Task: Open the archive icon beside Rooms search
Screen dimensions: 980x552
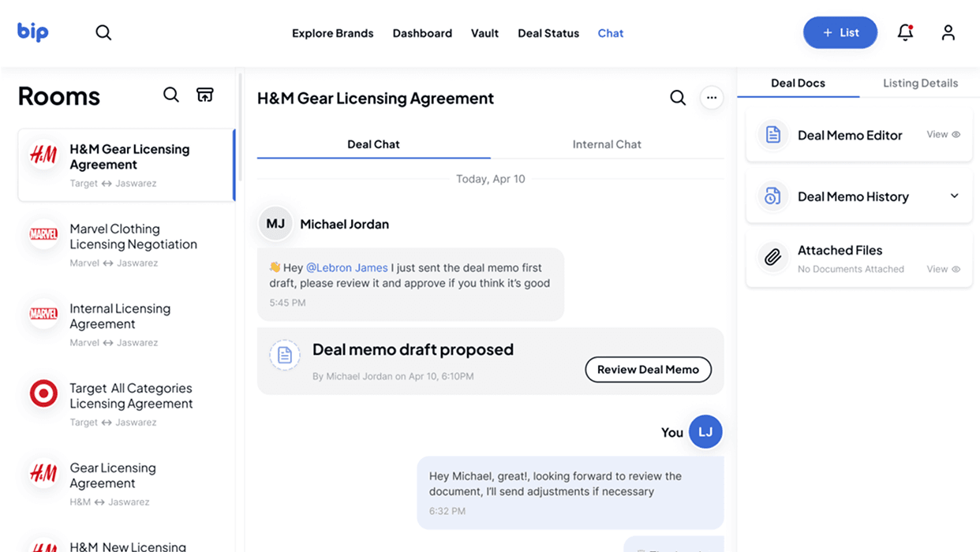Action: tap(204, 94)
